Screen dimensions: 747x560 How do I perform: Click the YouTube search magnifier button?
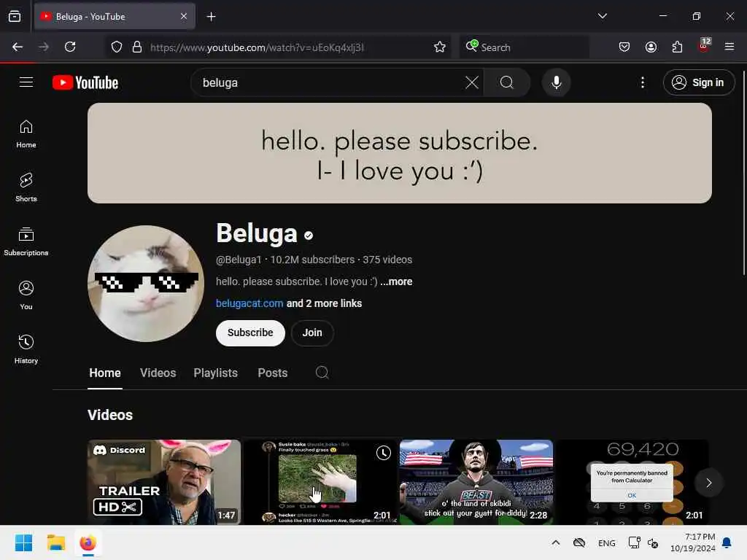point(507,82)
